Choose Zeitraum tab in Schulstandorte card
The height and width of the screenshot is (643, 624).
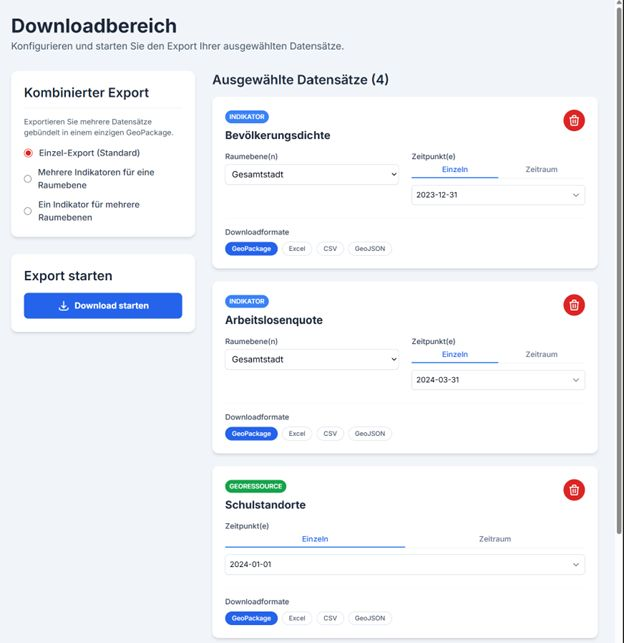(x=495, y=539)
